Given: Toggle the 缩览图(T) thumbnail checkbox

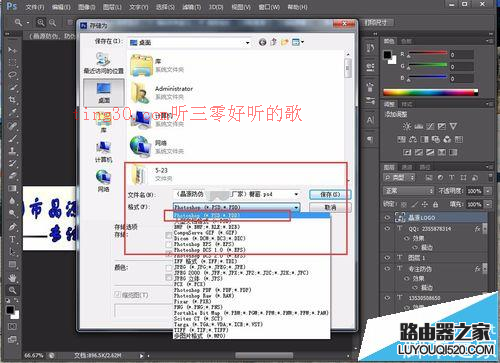Looking at the screenshot, I should (x=117, y=294).
